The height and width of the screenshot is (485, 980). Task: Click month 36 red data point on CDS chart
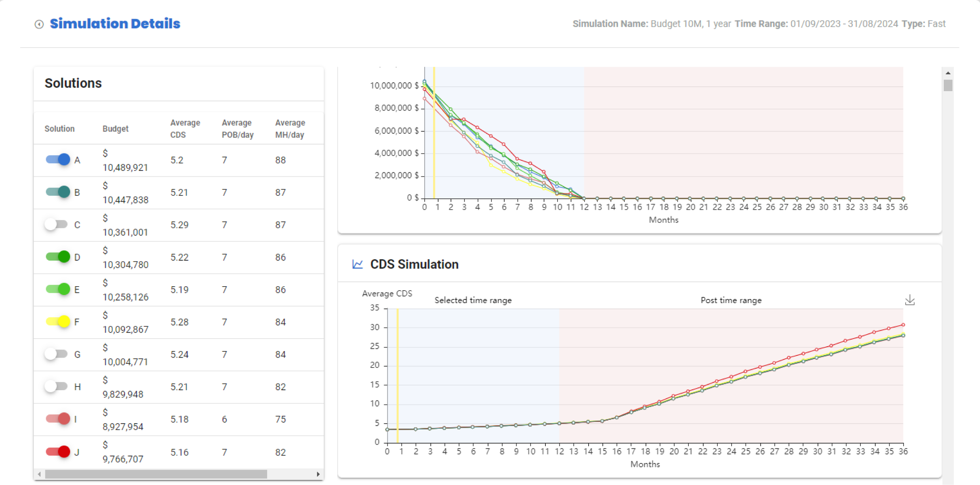[903, 325]
